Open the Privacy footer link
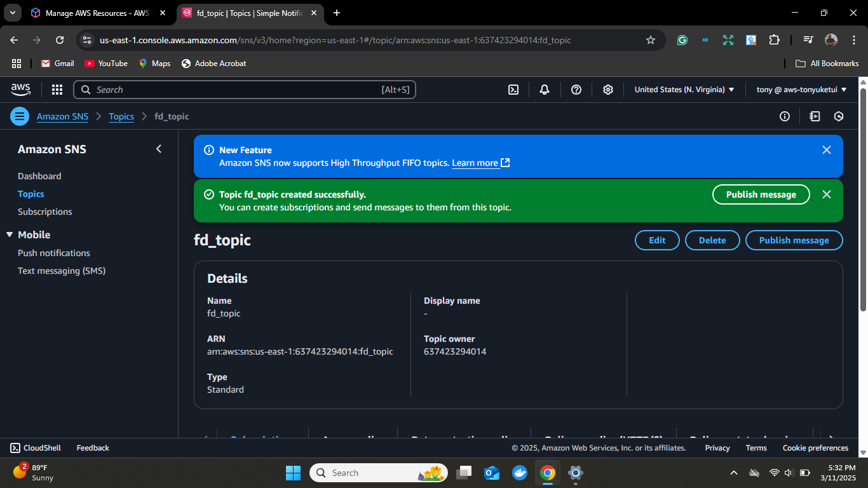 point(717,448)
